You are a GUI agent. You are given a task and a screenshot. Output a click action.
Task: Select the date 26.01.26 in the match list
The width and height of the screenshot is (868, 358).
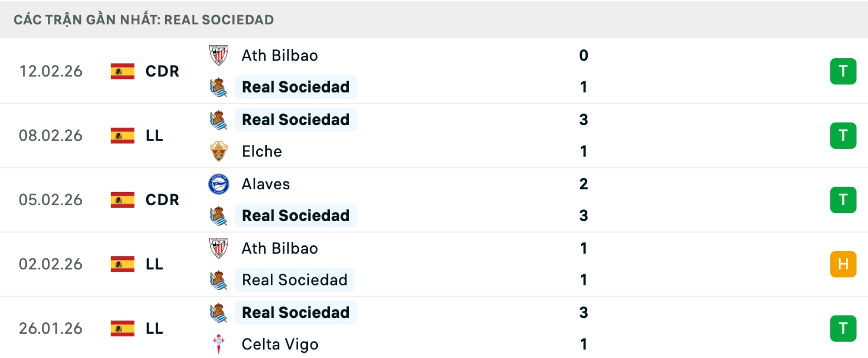51,329
